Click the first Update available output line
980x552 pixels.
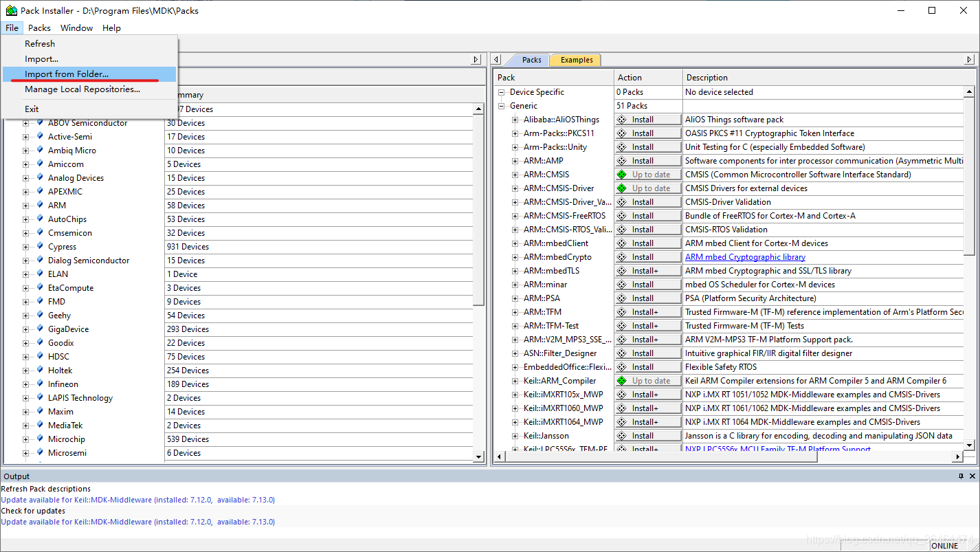pyautogui.click(x=137, y=500)
